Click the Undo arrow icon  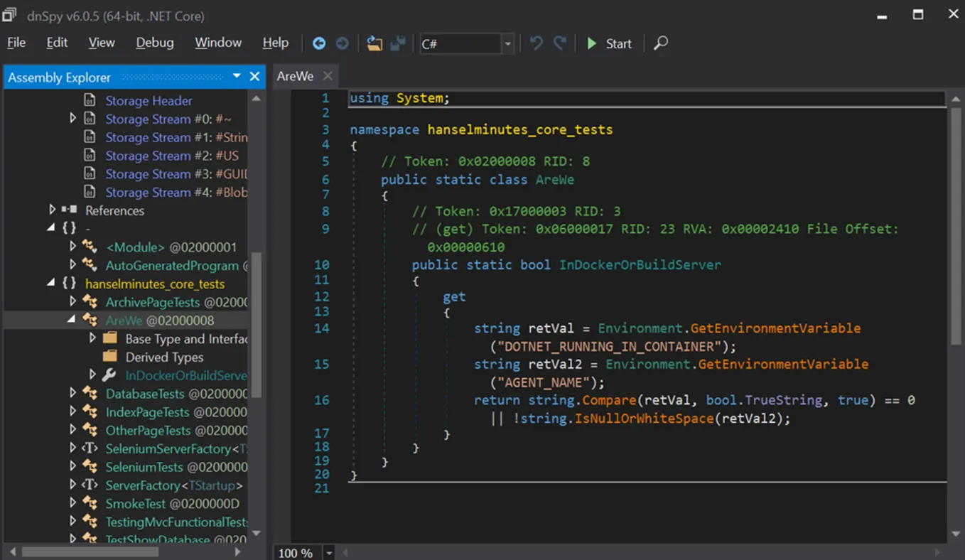point(536,43)
